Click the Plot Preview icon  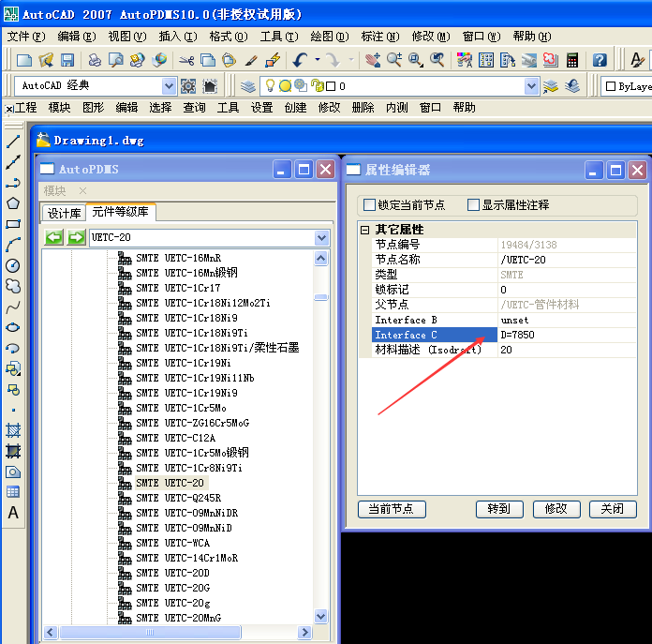(115, 60)
